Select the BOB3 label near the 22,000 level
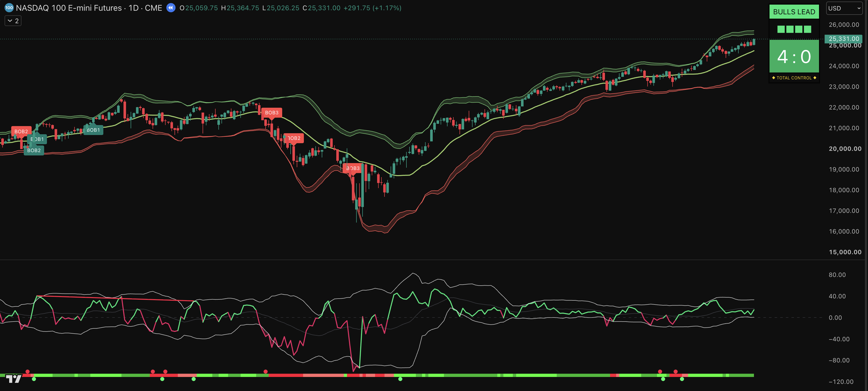 271,113
